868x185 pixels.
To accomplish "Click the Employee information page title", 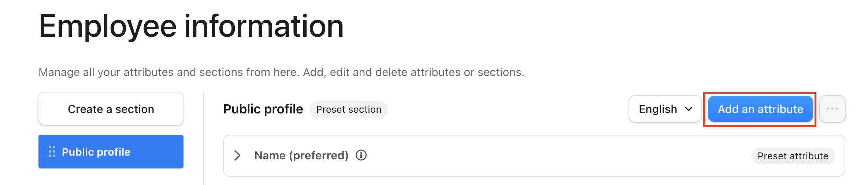I will [191, 26].
